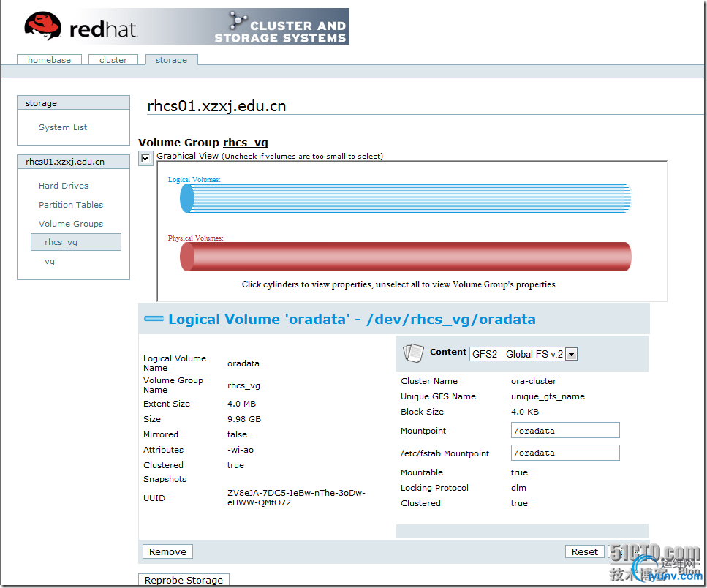Image resolution: width=707 pixels, height=588 pixels.
Task: Click the Reprobe Storage button
Action: coord(184,580)
